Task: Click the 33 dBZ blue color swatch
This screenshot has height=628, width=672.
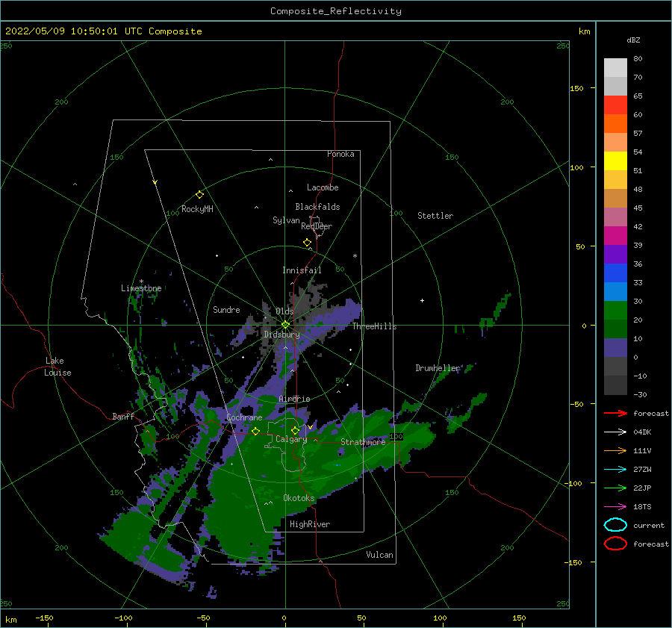Action: coord(615,273)
